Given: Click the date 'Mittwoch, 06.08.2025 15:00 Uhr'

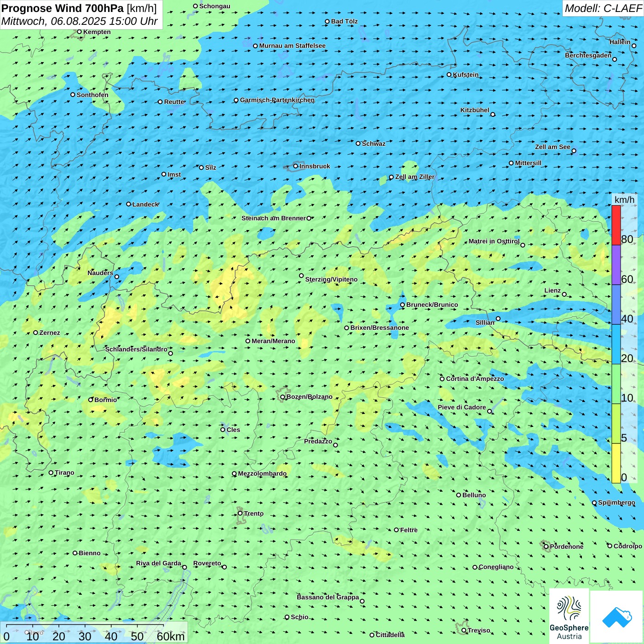Looking at the screenshot, I should [x=80, y=21].
